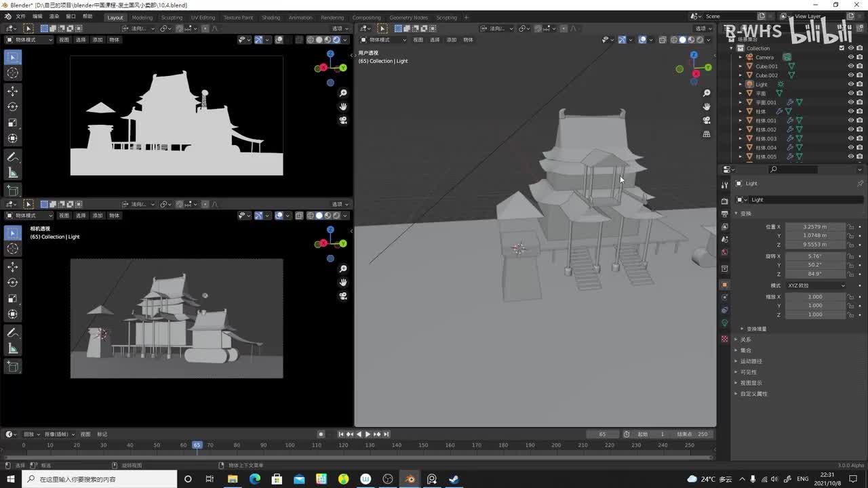Toggle visibility of the Camera object
868x488 pixels.
pyautogui.click(x=851, y=57)
